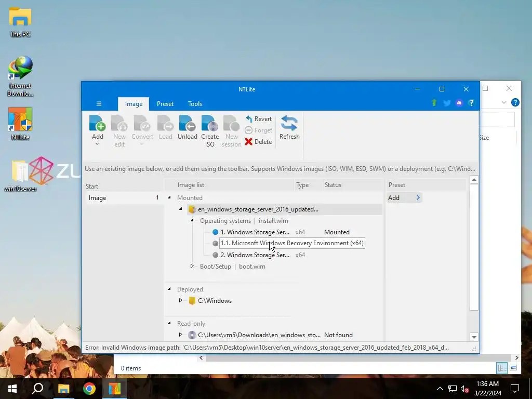Image resolution: width=532 pixels, height=399 pixels.
Task: Select the mounted 1. Windows Storage Server edition
Action: (255, 232)
